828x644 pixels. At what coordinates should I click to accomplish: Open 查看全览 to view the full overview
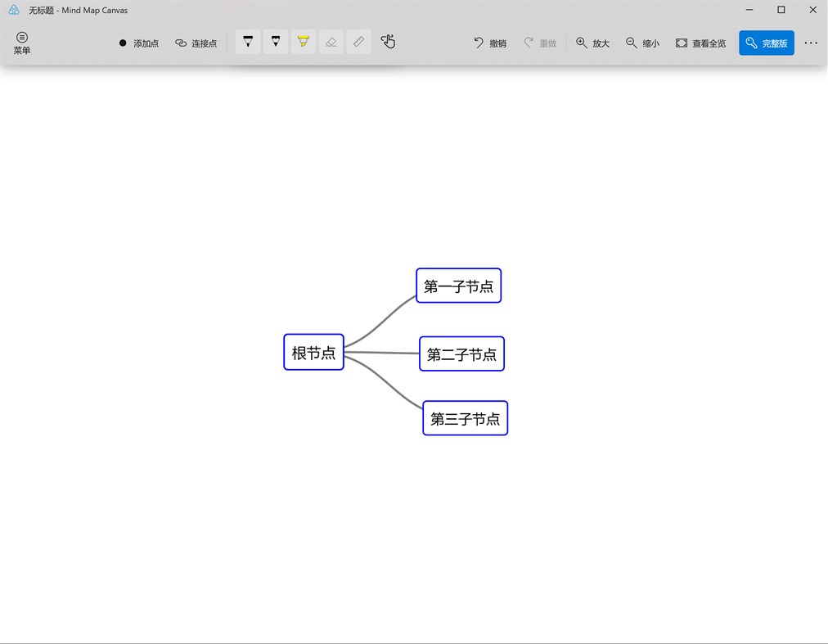pyautogui.click(x=700, y=43)
